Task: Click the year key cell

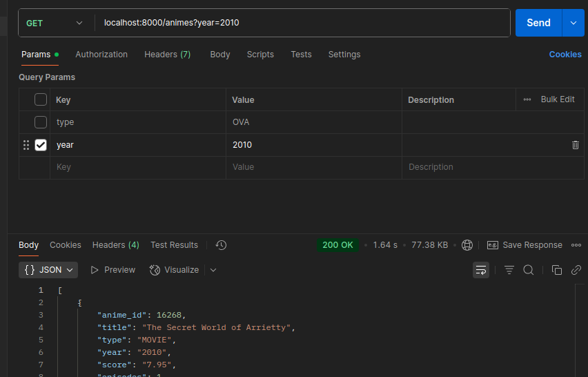Action: [x=138, y=145]
